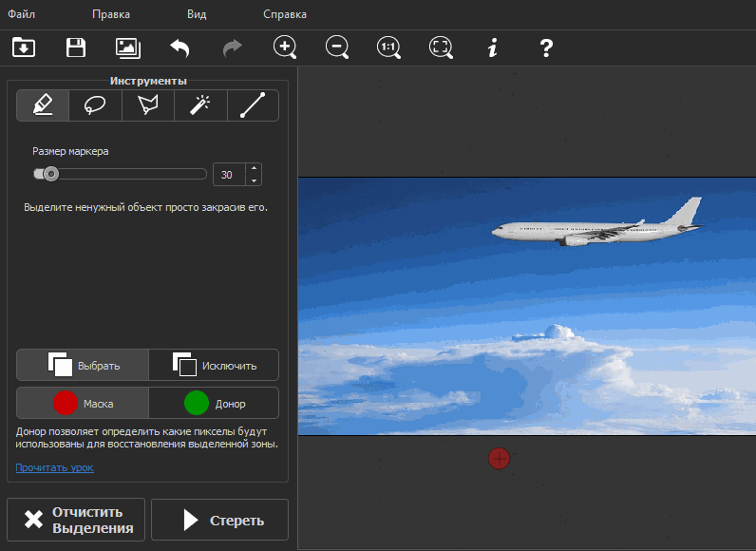
Task: Click Отчистить Выделения button
Action: [76, 520]
